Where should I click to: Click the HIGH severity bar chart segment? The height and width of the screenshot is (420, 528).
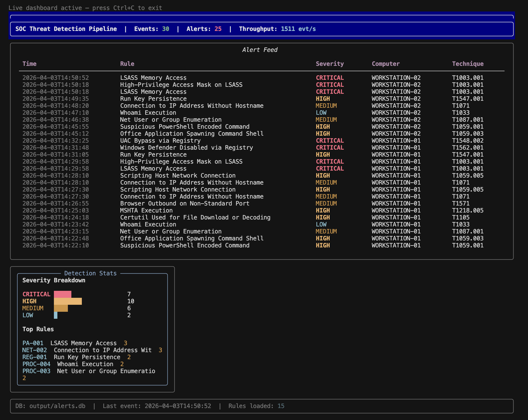click(x=67, y=301)
